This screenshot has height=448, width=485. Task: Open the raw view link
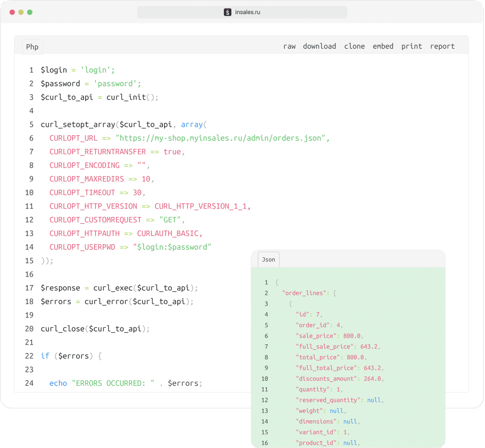click(x=289, y=46)
